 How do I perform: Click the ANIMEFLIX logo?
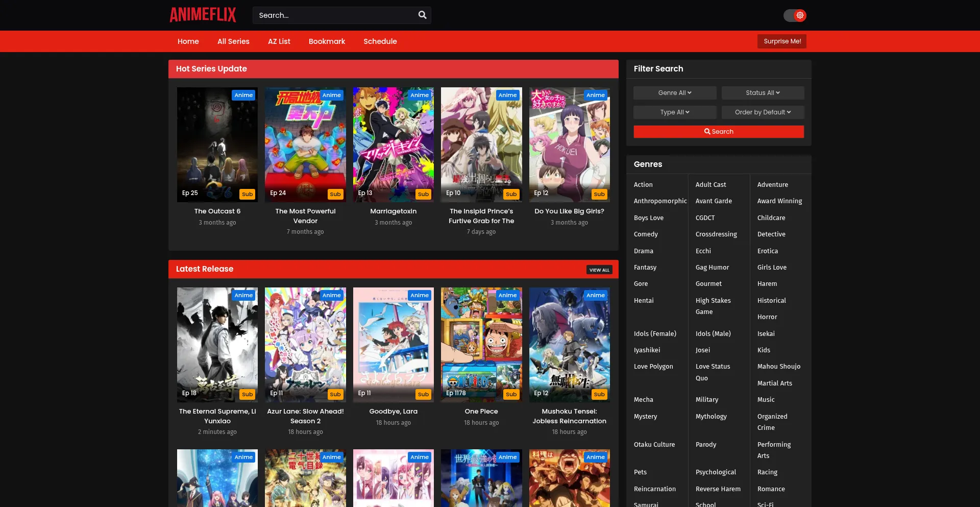point(203,15)
